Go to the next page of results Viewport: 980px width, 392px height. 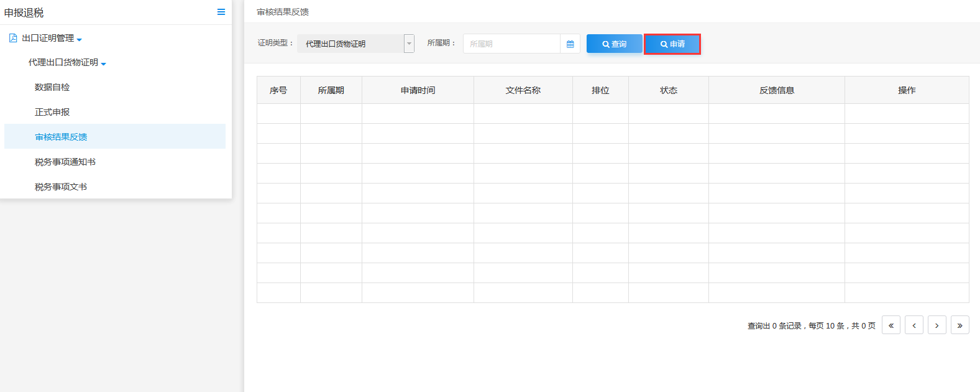pyautogui.click(x=936, y=325)
